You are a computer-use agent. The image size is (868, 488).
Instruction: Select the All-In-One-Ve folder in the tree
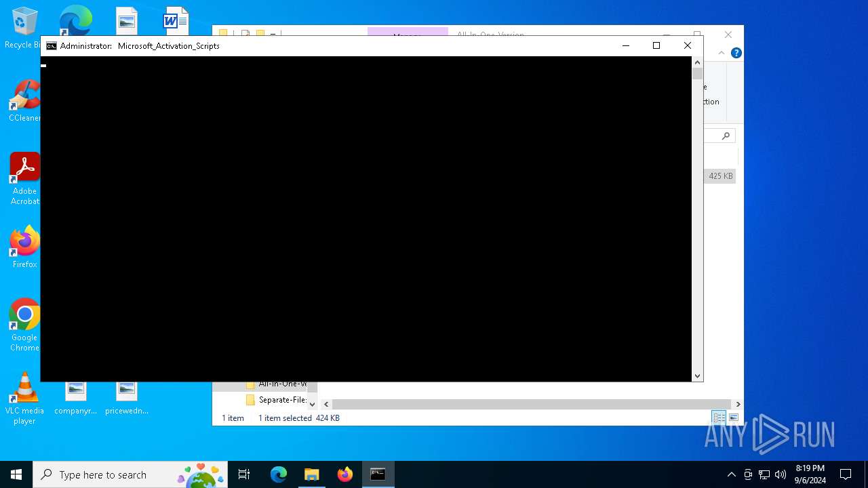tap(277, 384)
